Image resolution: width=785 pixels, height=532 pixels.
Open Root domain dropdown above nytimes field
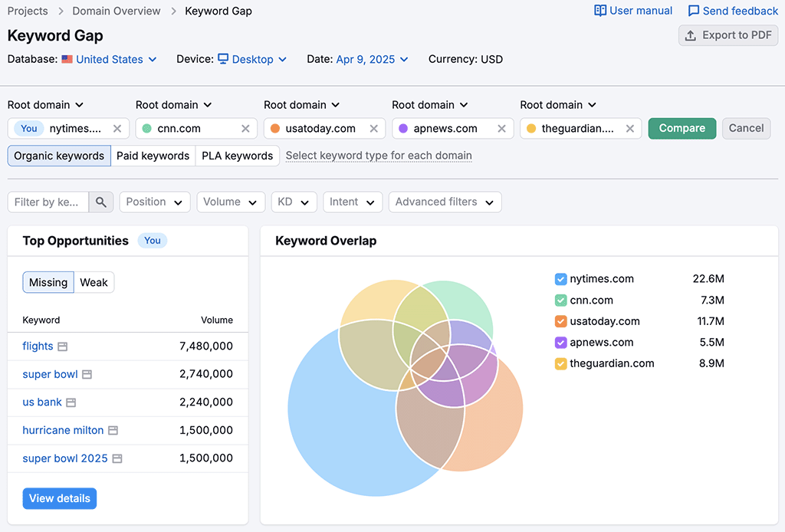pos(45,105)
